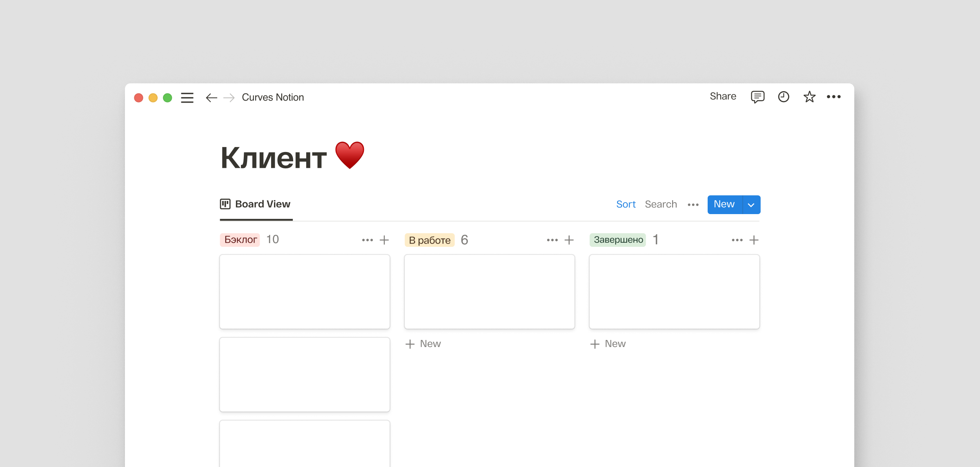This screenshot has width=980, height=467.
Task: Click the Share menu item
Action: click(723, 96)
